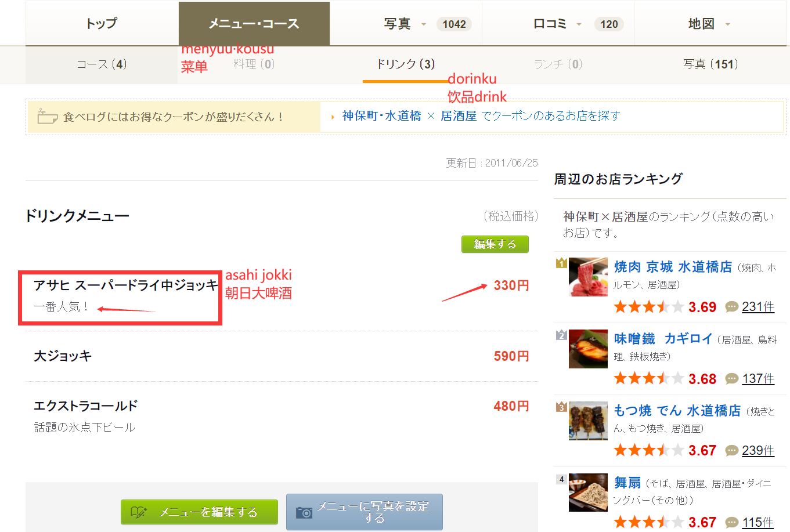Click the star rating for 舞扇
790x532 pixels.
[649, 523]
